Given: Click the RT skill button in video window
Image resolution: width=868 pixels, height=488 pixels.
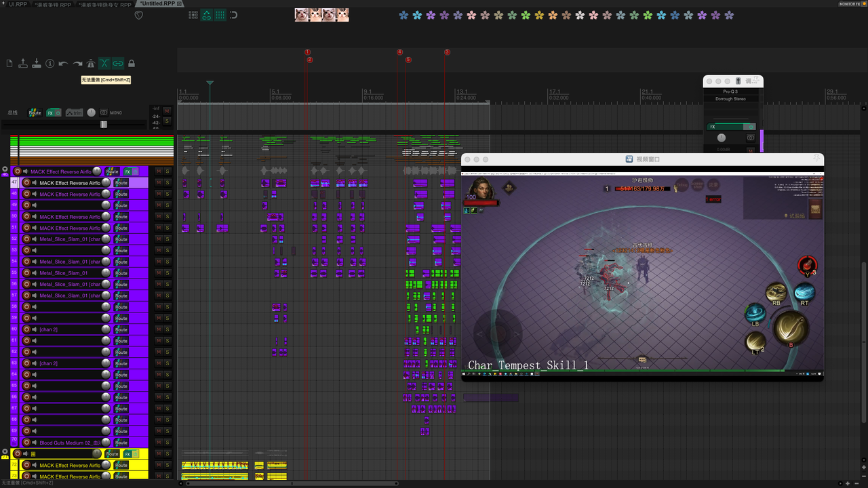Looking at the screenshot, I should tap(804, 292).
